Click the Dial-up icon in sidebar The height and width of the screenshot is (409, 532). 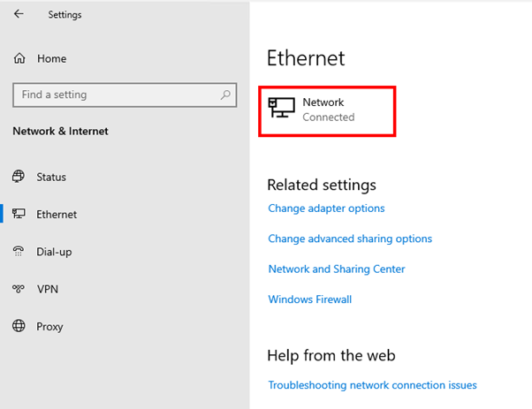[19, 252]
